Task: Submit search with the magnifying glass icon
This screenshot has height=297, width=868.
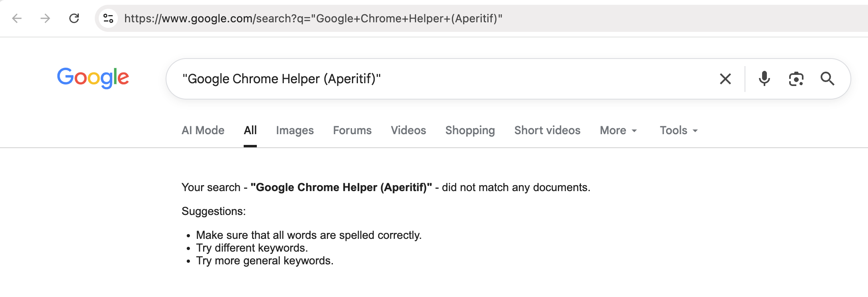Action: [x=827, y=79]
